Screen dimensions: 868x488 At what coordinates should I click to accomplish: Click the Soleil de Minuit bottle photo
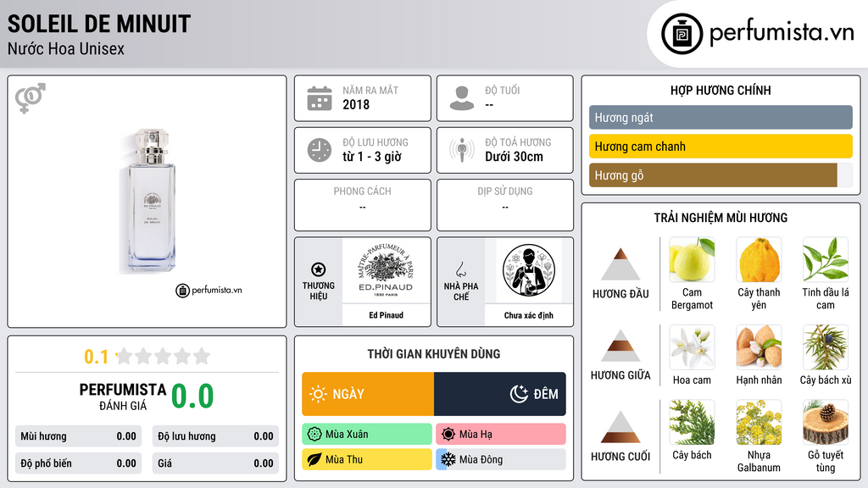(148, 202)
